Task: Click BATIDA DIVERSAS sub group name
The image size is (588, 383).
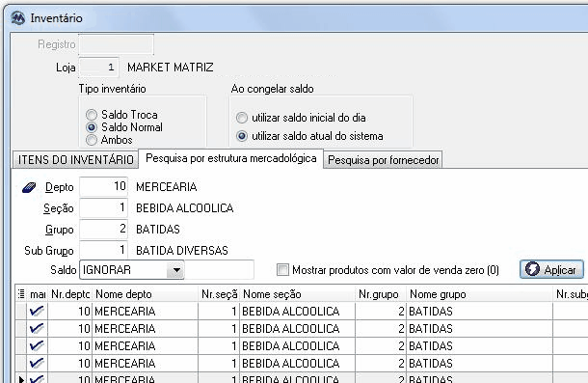Action: 182,250
